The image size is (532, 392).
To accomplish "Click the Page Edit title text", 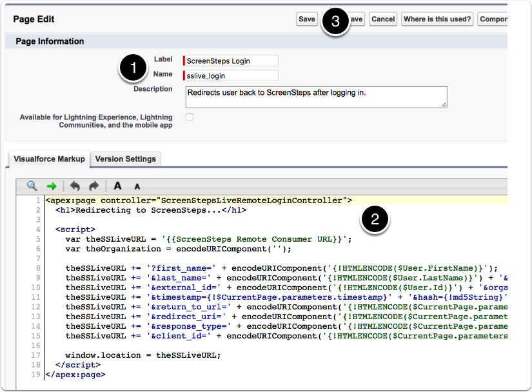I will point(34,19).
